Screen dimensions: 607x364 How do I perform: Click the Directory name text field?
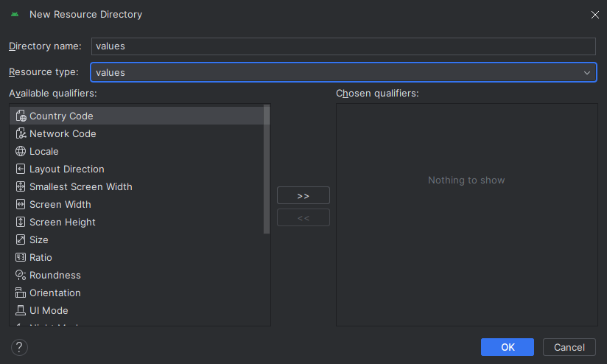343,46
